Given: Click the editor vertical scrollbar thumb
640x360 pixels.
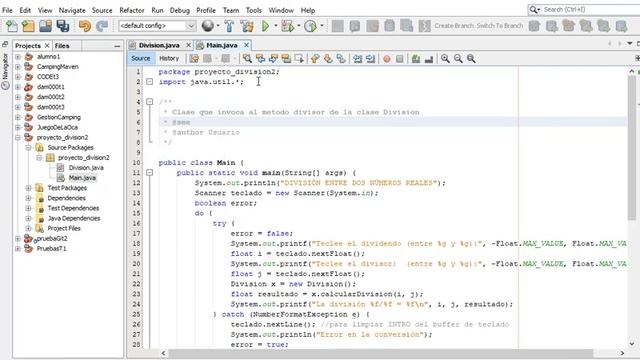Looking at the screenshot, I should (x=631, y=147).
